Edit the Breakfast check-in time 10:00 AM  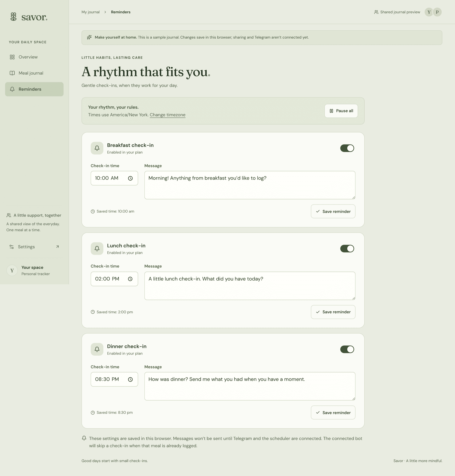114,178
